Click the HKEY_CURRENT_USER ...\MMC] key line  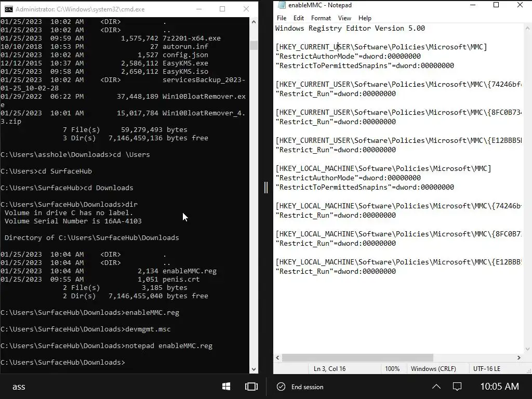click(x=381, y=47)
